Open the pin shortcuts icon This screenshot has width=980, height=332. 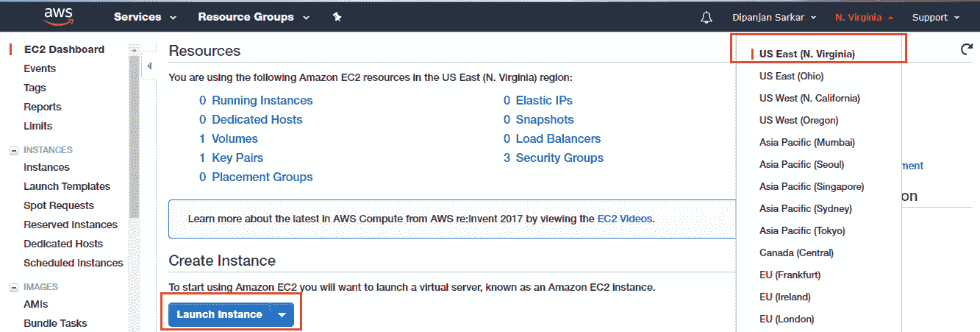[337, 17]
